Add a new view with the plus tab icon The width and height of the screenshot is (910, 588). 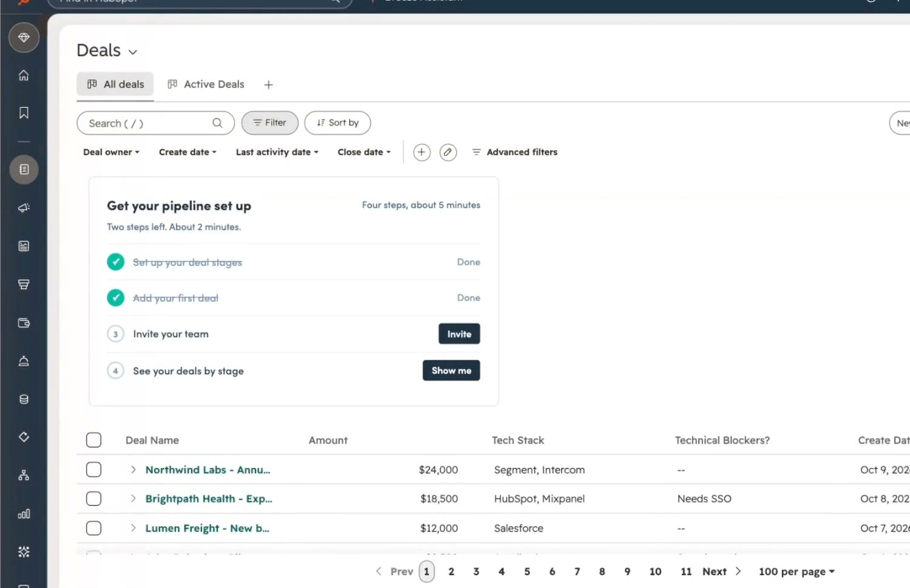click(x=269, y=85)
